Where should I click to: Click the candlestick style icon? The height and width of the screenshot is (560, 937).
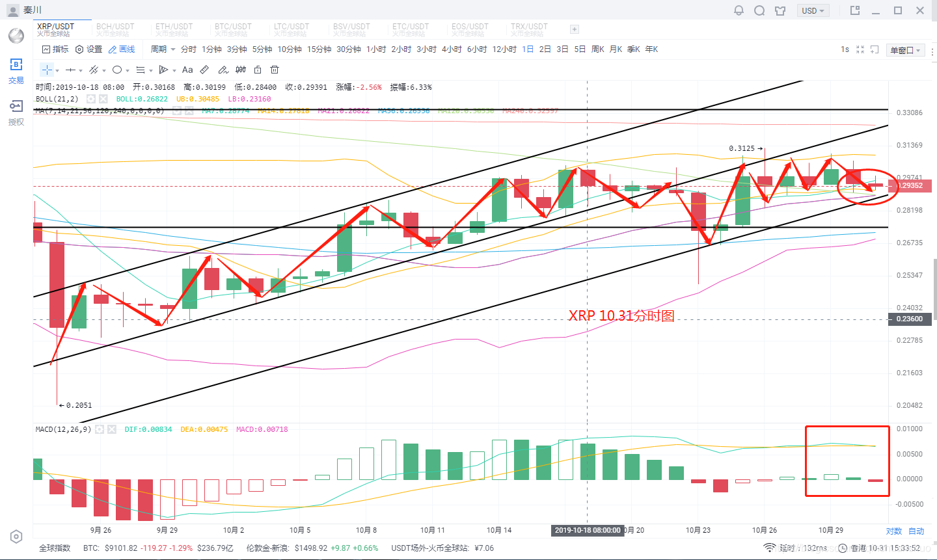[x=241, y=70]
